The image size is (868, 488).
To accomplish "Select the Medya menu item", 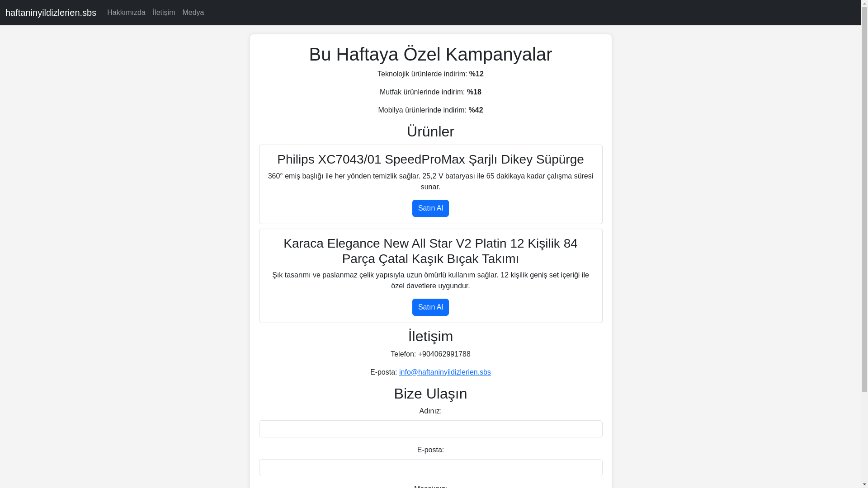I will [193, 13].
